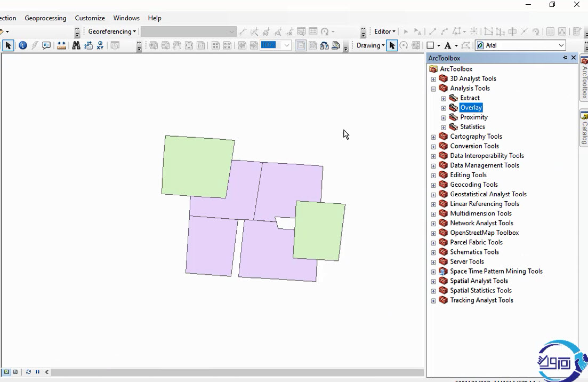This screenshot has height=382, width=588.
Task: Pause map drawing
Action: coord(37,372)
